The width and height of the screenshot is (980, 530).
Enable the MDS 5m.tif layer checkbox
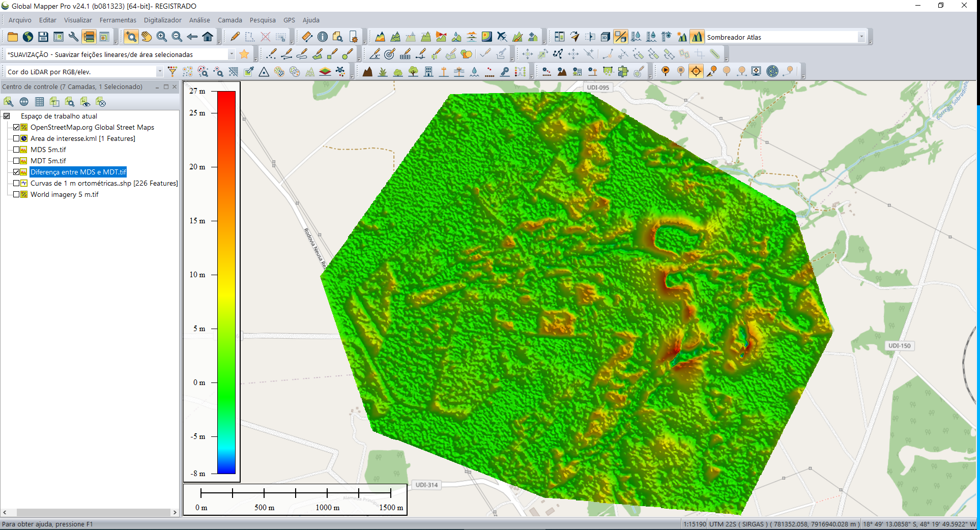[x=16, y=150]
